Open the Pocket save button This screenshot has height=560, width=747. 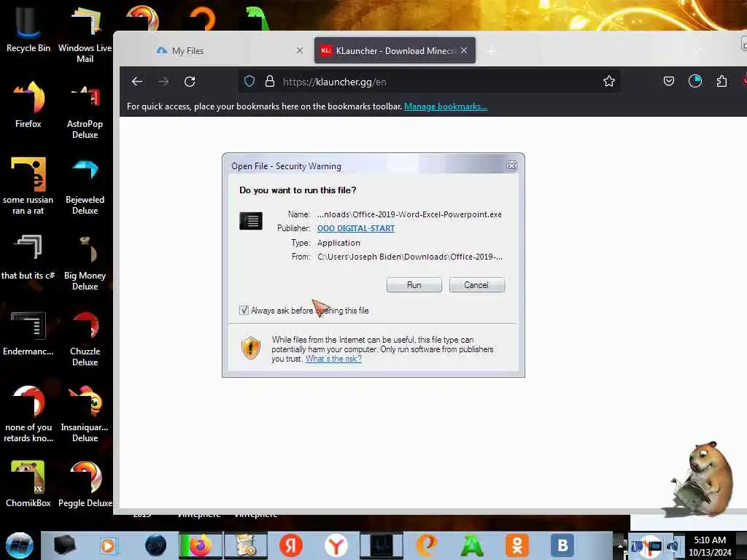click(x=669, y=82)
